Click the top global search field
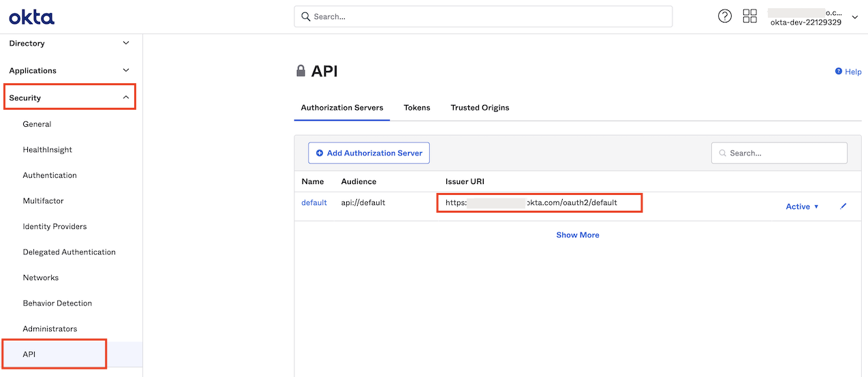Screen dimensions: 868x377 [483, 17]
